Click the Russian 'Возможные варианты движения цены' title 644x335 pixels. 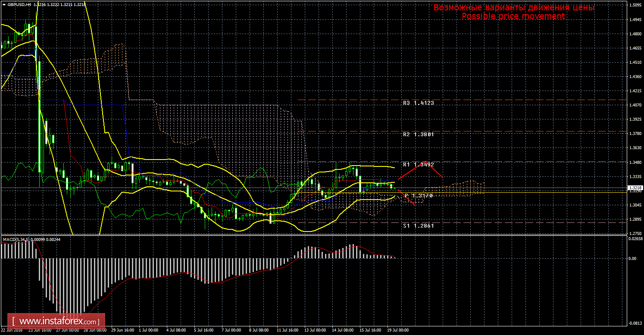(514, 8)
